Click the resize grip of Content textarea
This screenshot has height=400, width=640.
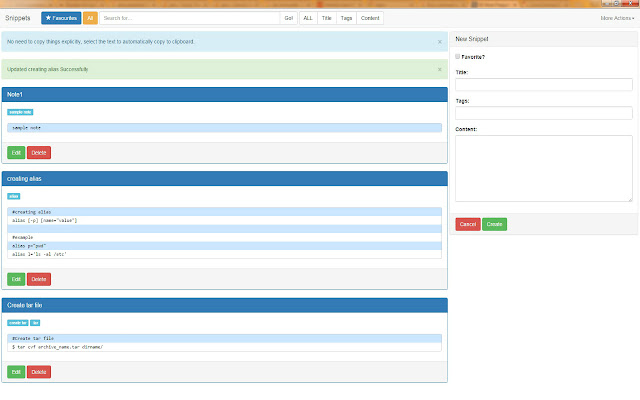click(630, 199)
